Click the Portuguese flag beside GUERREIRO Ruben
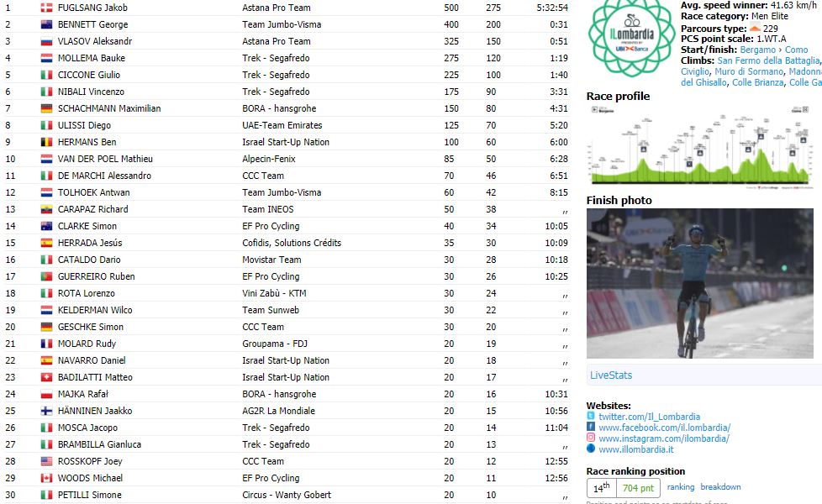This screenshot has height=504, width=822. click(47, 276)
